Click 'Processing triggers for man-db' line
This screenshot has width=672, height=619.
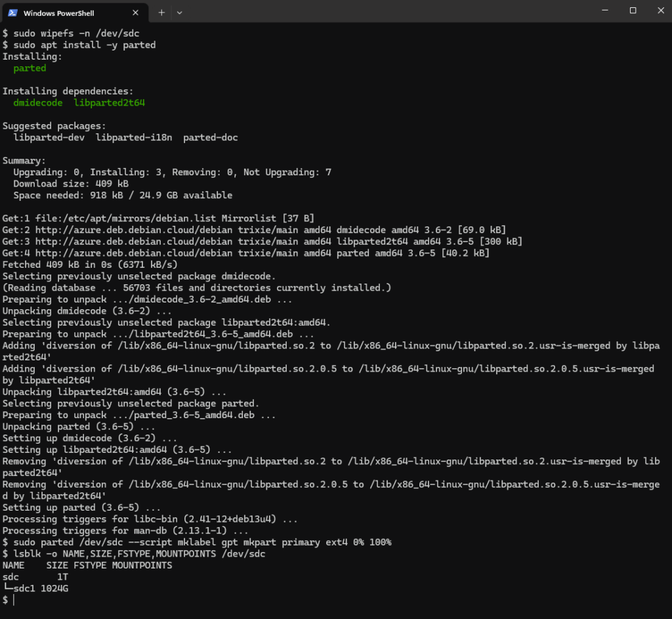[125, 531]
